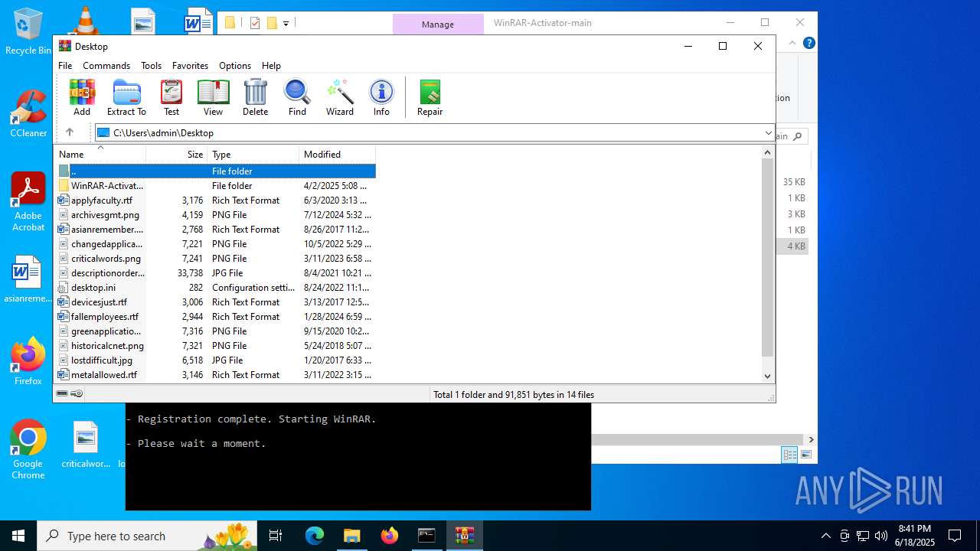
Task: Click the Delete trash can icon
Action: point(255,98)
